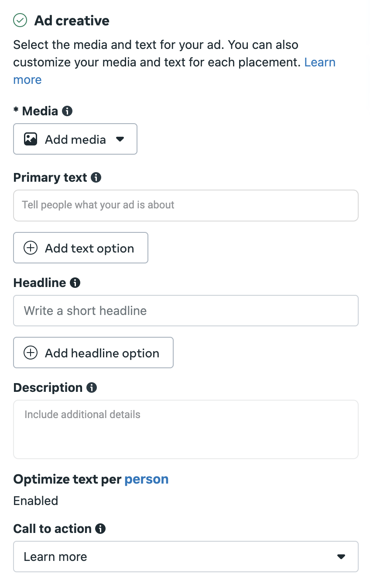Click the Call to action info icon

click(x=100, y=529)
